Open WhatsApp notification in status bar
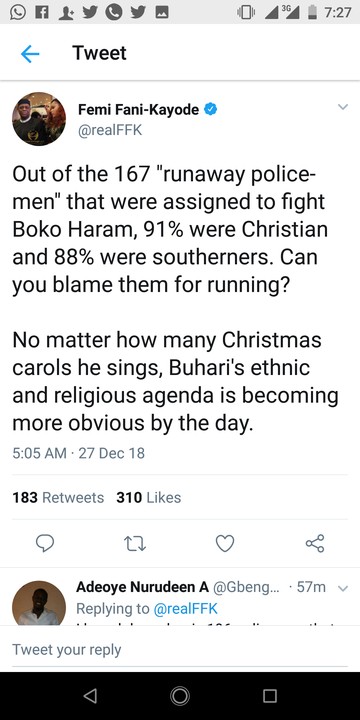The image size is (360, 720). point(20,12)
